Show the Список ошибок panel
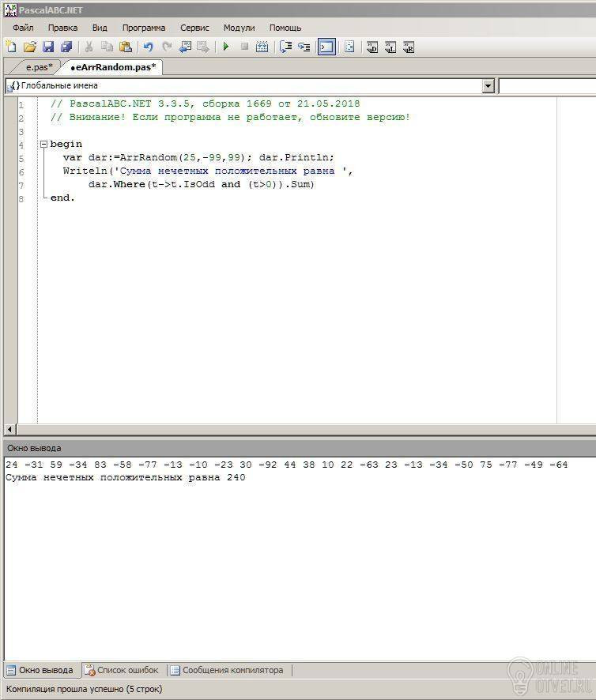 pyautogui.click(x=122, y=670)
